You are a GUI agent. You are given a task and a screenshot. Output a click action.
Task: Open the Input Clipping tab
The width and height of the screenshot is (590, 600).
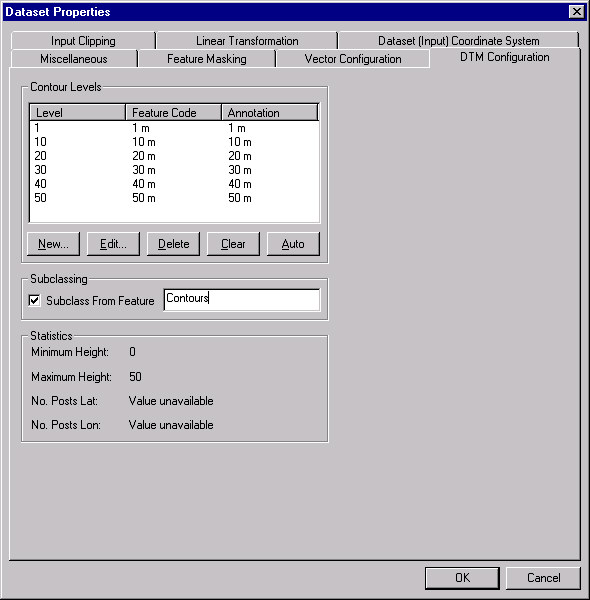83,41
